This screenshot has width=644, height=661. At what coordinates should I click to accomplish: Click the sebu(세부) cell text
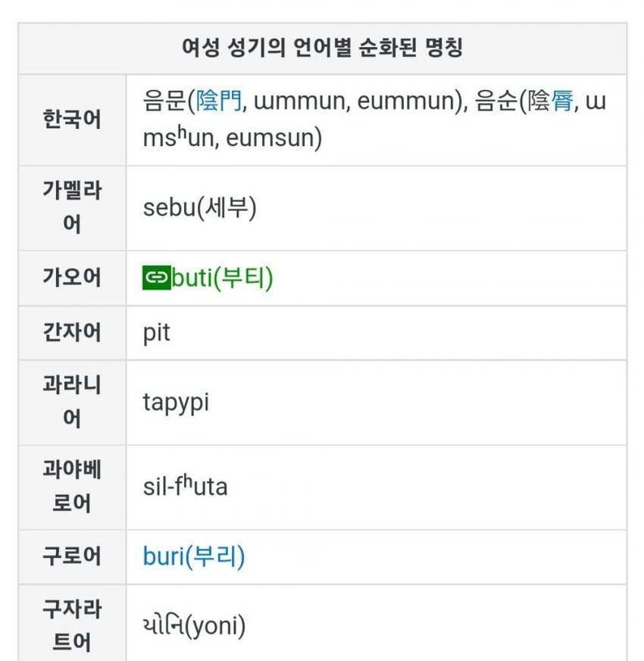pyautogui.click(x=199, y=208)
